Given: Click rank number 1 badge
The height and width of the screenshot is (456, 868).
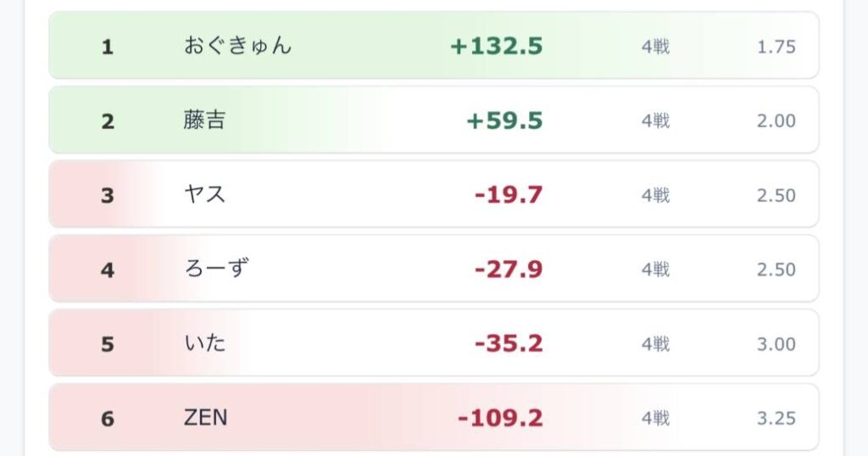Looking at the screenshot, I should point(108,47).
